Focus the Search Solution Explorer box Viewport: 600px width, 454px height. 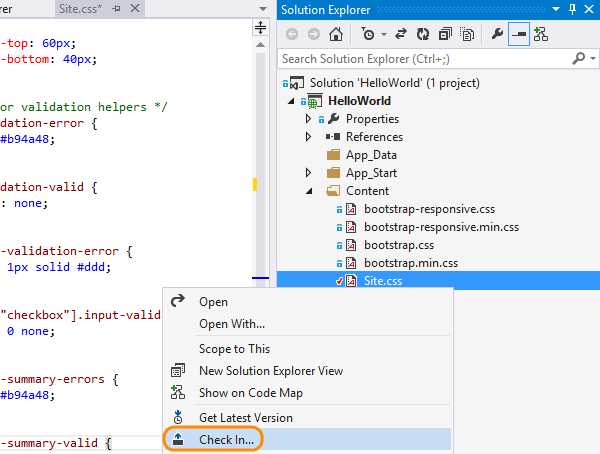click(x=425, y=59)
